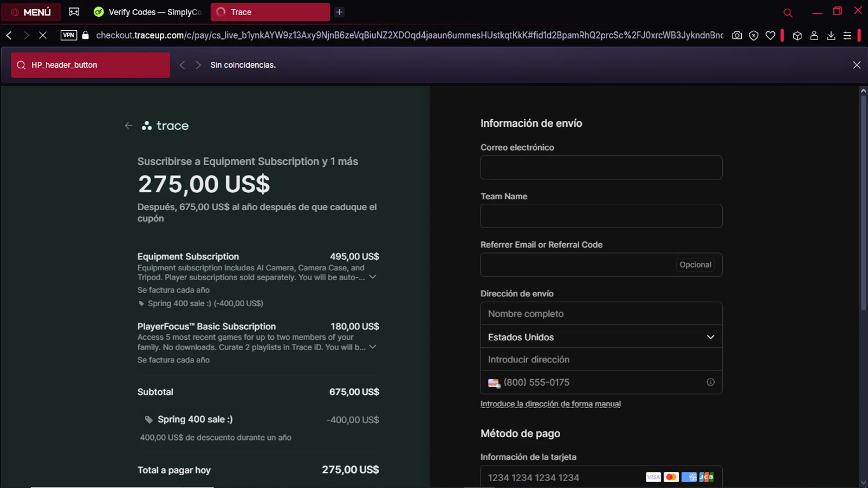Click the Método de pago heading
Screen dimensions: 868x488
tap(520, 434)
